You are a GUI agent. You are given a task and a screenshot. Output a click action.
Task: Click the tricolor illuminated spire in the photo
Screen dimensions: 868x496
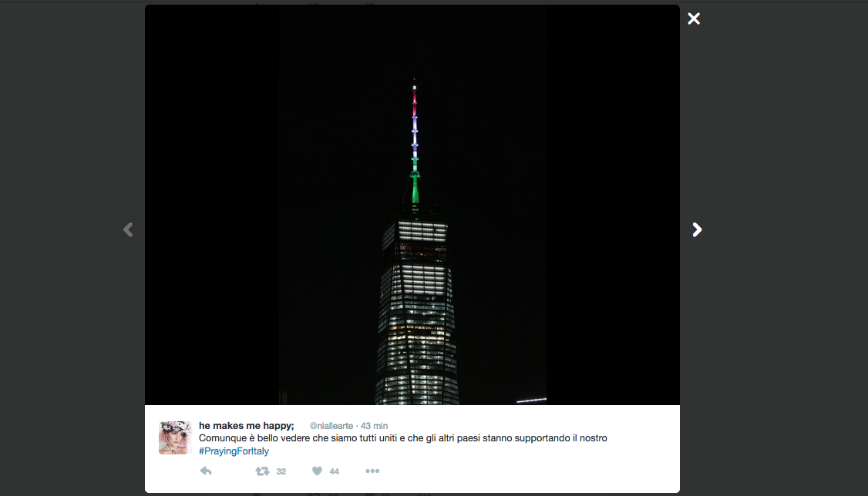click(x=415, y=144)
